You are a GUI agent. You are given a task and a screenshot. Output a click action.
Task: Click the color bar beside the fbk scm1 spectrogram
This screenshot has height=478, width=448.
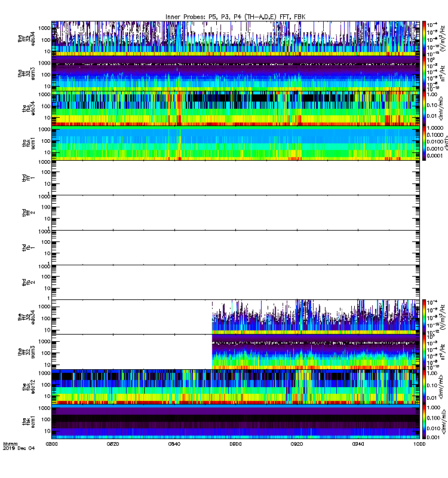(x=424, y=421)
